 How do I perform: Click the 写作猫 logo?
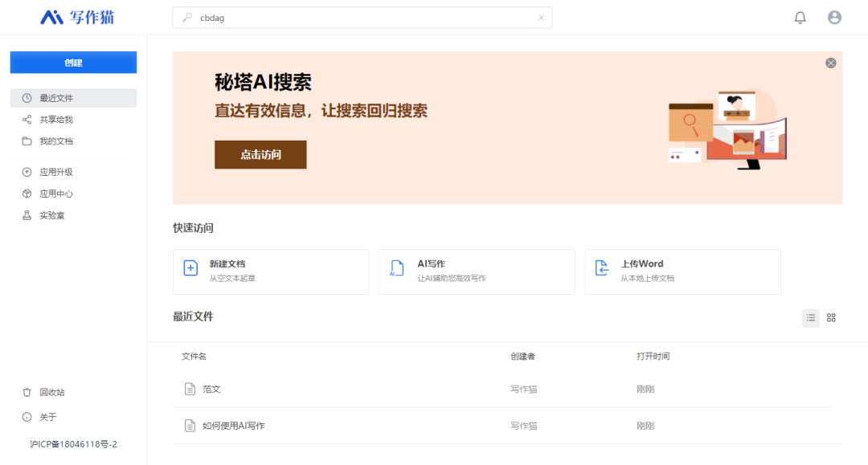(x=77, y=17)
